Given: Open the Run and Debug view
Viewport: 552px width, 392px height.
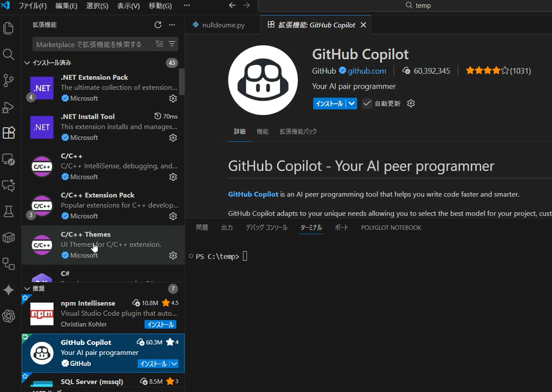Looking at the screenshot, I should coord(9,107).
